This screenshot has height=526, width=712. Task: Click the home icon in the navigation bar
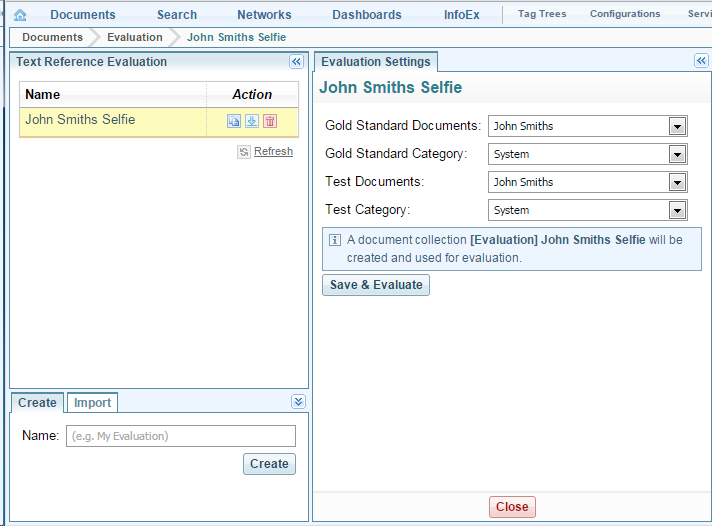[20, 15]
